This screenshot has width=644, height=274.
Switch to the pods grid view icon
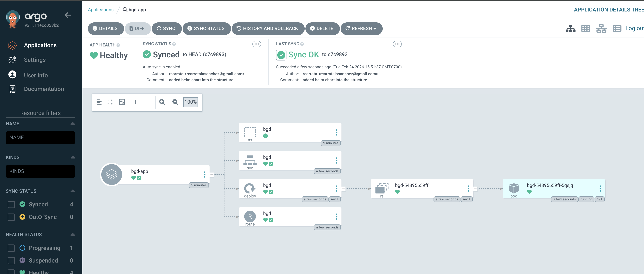[x=586, y=28]
